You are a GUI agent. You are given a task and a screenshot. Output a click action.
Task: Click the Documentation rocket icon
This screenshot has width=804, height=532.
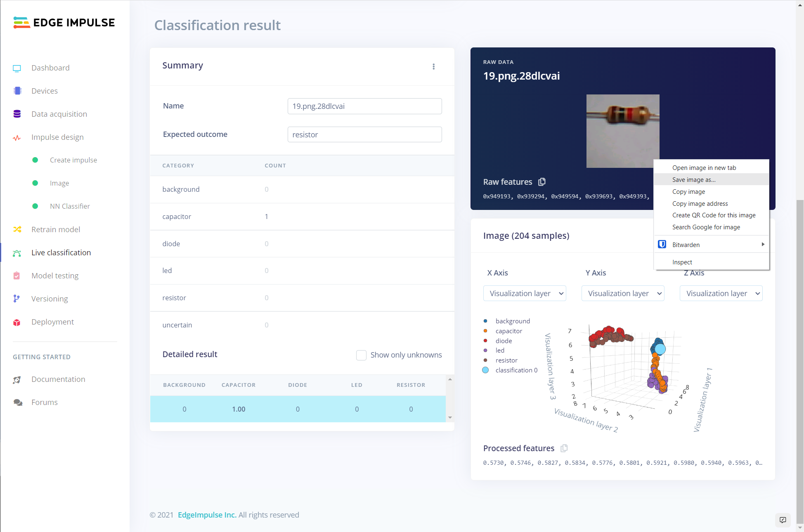[x=17, y=379]
